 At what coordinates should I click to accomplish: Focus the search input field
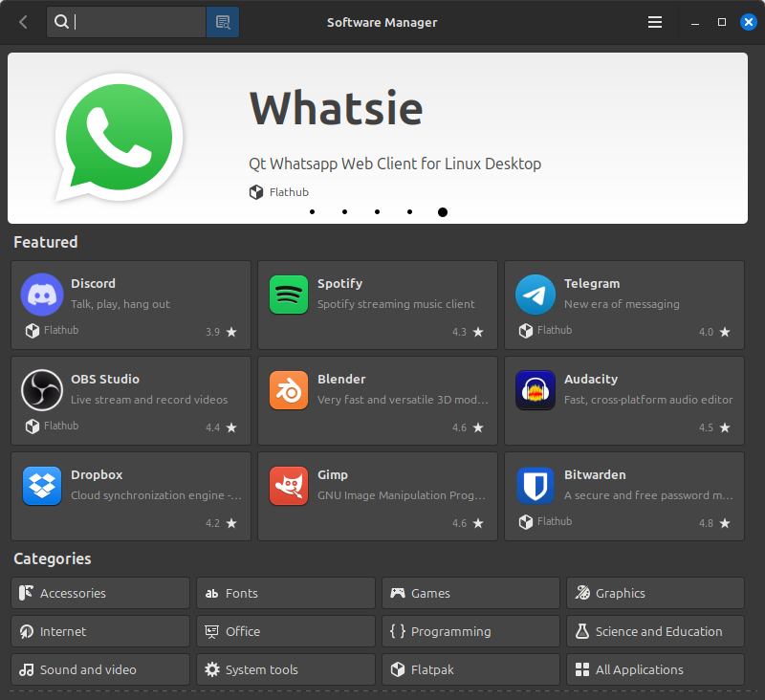(126, 22)
